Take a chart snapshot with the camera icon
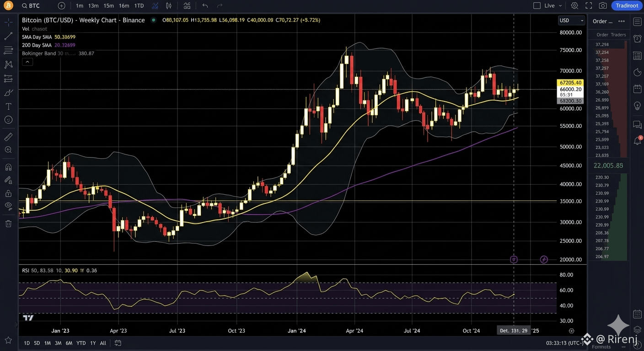Screen dimensions: 644x351 pyautogui.click(x=603, y=6)
